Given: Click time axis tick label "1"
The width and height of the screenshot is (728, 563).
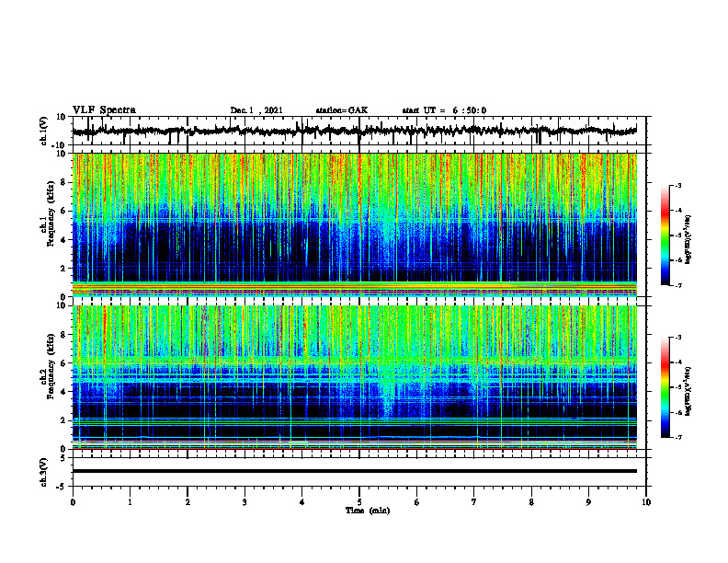Looking at the screenshot, I should tap(130, 502).
